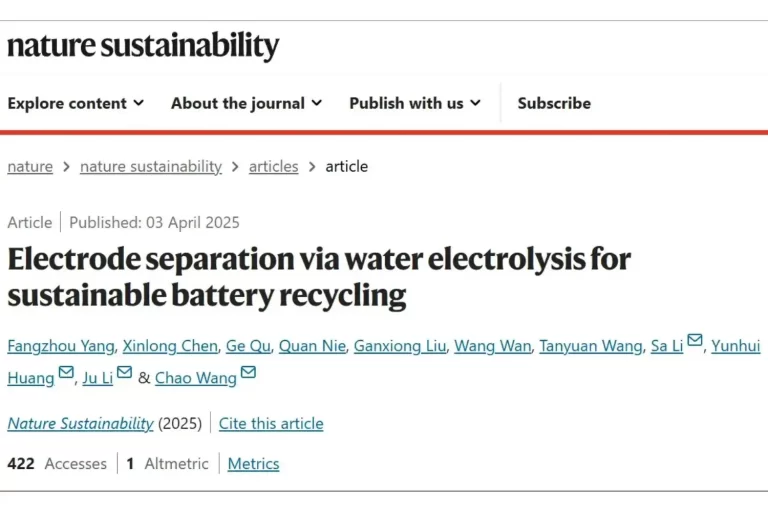Open nature sustainability breadcrumb link
Viewport: 768px width, 512px height.
click(x=151, y=167)
